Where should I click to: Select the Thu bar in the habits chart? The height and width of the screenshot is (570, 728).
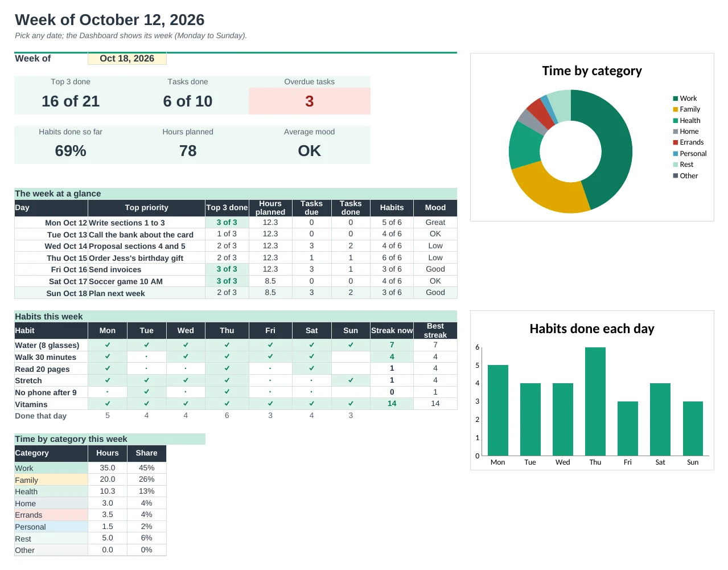point(595,401)
